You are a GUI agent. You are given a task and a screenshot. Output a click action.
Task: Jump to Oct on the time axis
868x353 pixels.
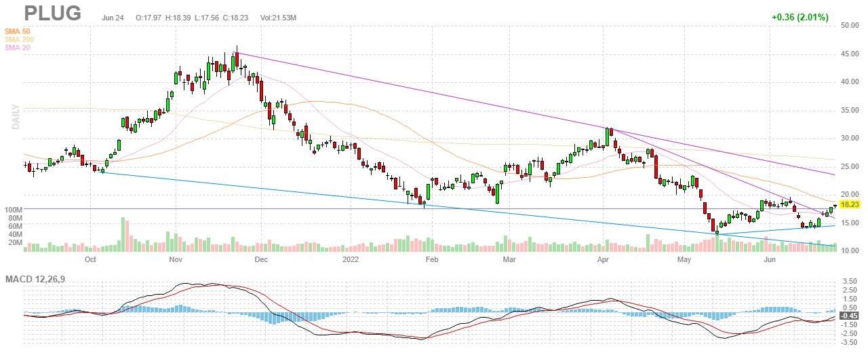click(90, 259)
